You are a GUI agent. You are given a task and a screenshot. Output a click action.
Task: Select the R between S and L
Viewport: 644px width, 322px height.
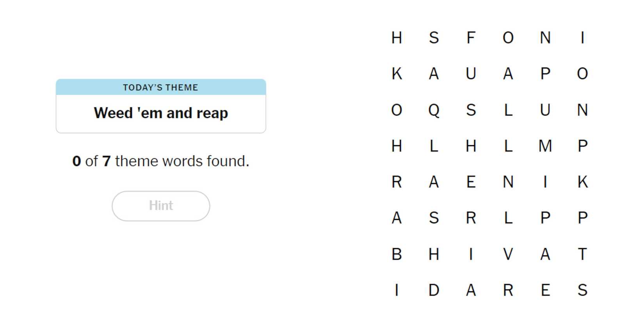pyautogui.click(x=471, y=218)
